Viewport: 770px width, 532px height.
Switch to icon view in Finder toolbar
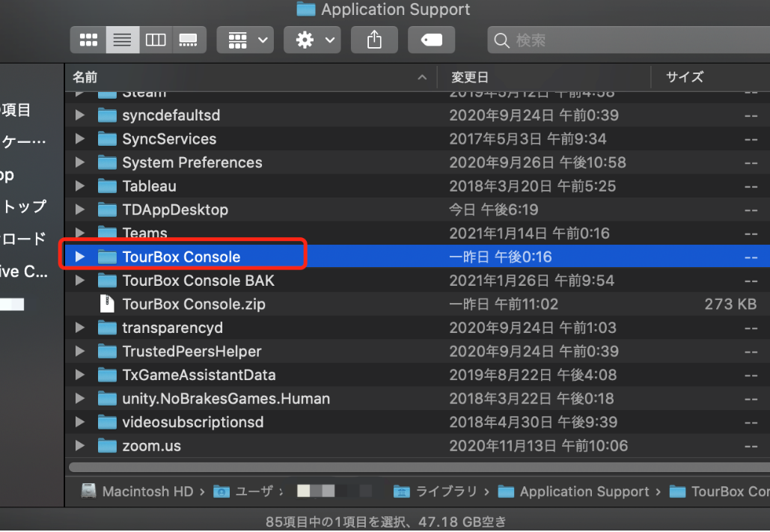point(88,40)
